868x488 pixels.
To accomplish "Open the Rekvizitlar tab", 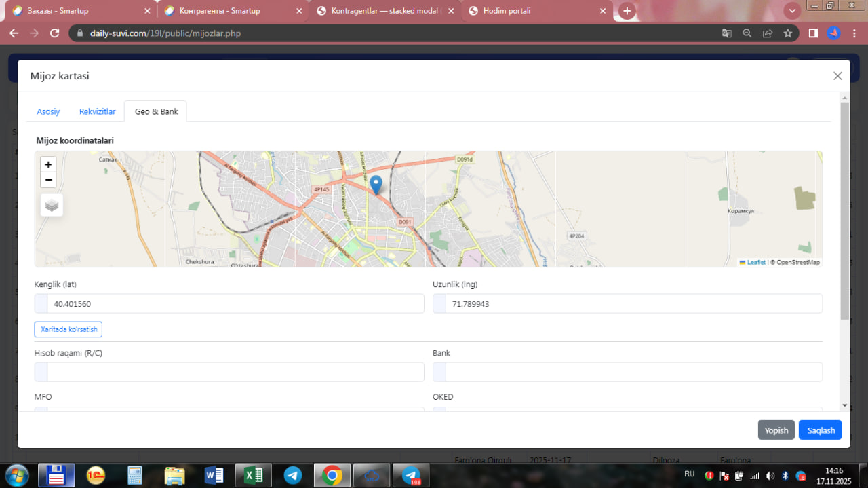I will 97,111.
